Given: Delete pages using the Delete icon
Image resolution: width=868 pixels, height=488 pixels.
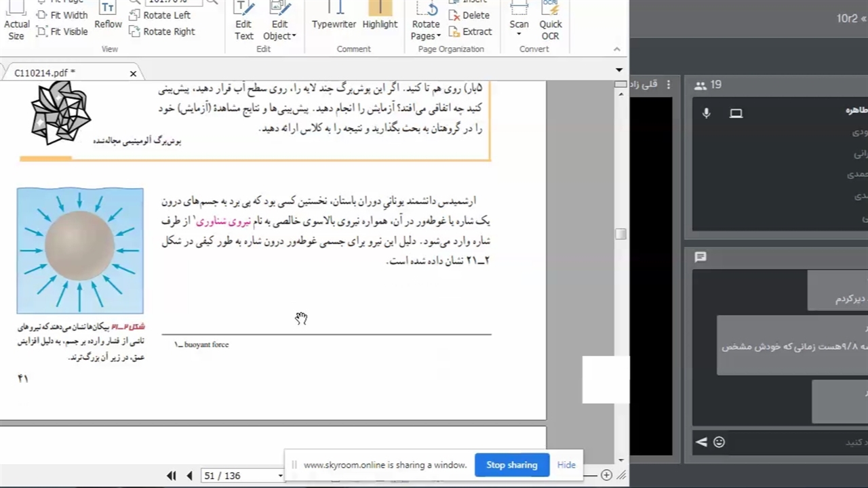Looking at the screenshot, I should pos(469,15).
